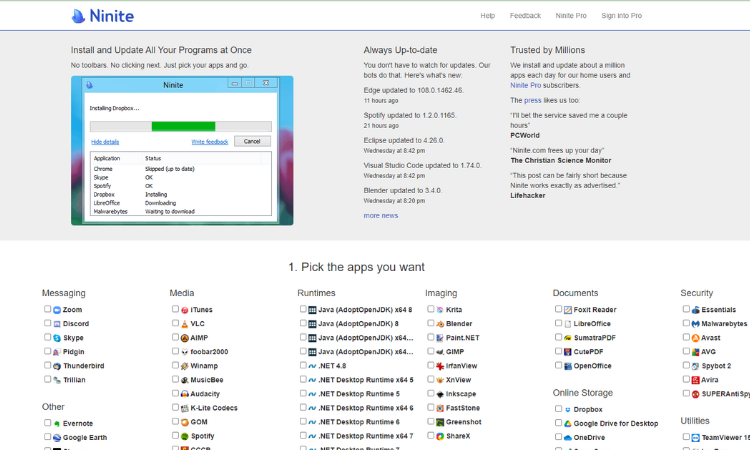This screenshot has height=450, width=750.
Task: Enable the .NET 4.8 checkbox
Action: pos(303,365)
